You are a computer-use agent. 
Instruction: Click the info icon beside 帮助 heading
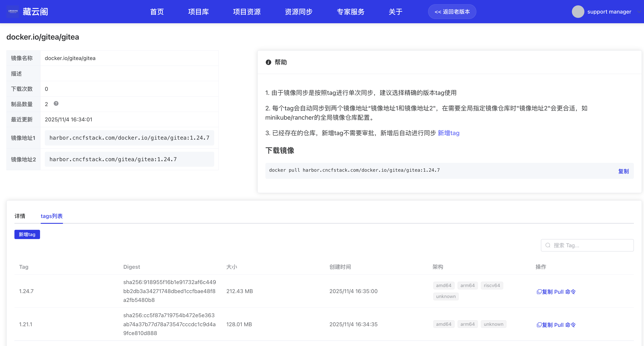tap(268, 62)
